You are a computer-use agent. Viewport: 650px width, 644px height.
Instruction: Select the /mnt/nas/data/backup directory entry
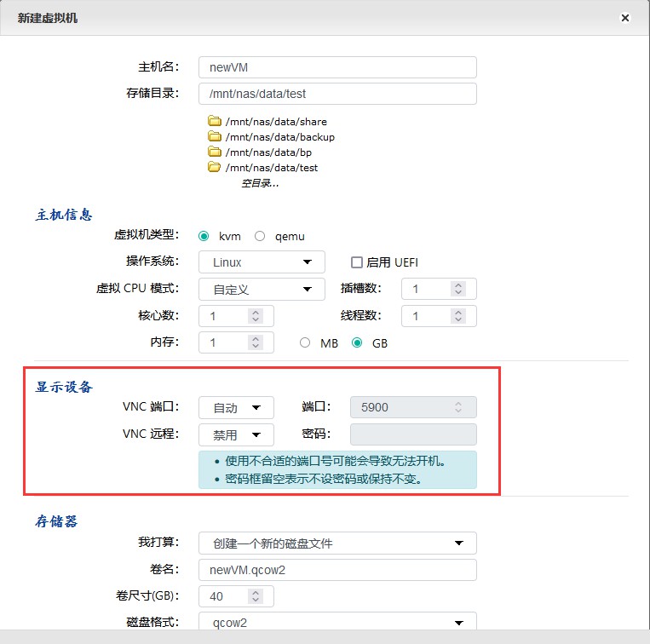(x=279, y=137)
